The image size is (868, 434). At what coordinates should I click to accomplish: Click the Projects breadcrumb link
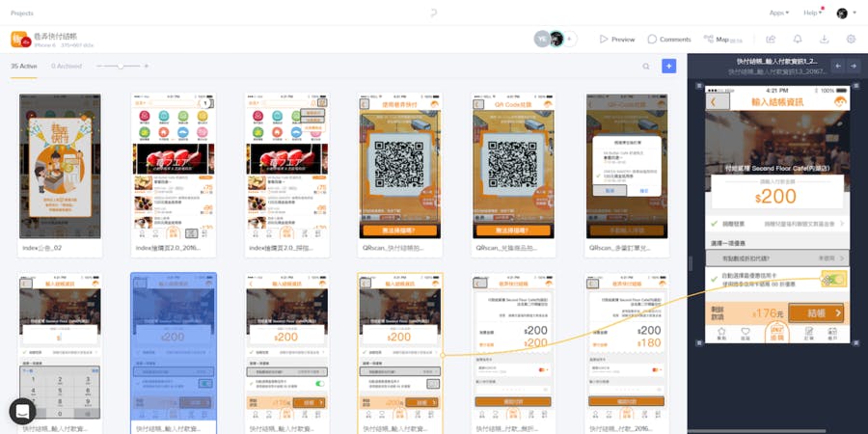click(22, 13)
